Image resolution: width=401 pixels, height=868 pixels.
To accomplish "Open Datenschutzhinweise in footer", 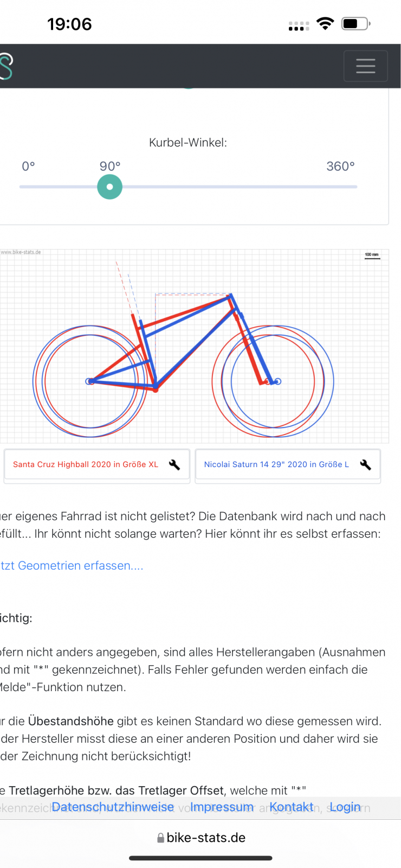I will coord(113,807).
